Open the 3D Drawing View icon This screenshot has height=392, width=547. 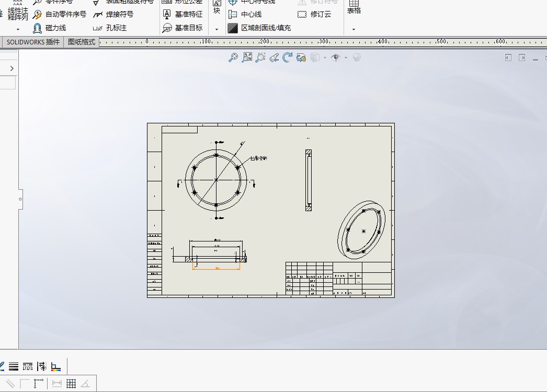pos(301,57)
